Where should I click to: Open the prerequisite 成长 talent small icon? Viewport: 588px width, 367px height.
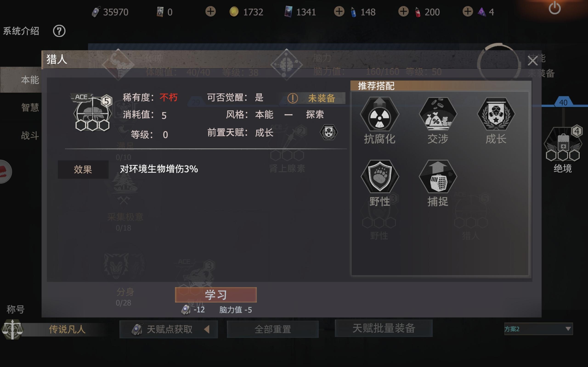329,133
